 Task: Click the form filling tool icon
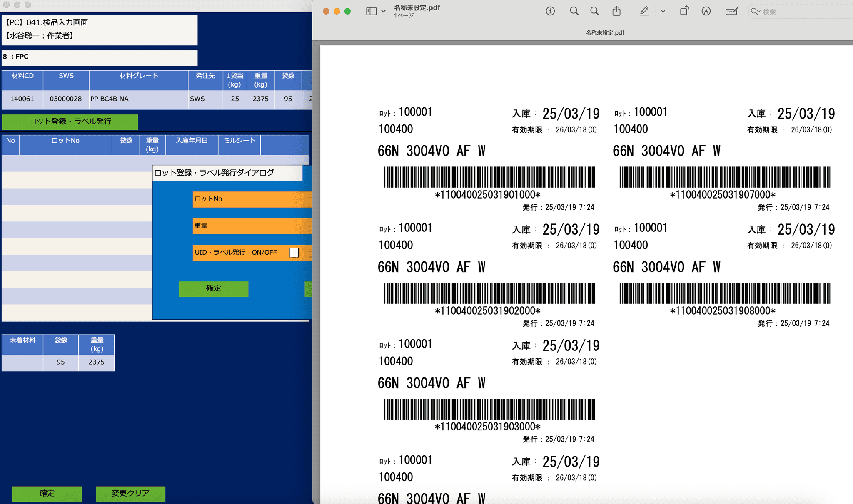coord(732,11)
